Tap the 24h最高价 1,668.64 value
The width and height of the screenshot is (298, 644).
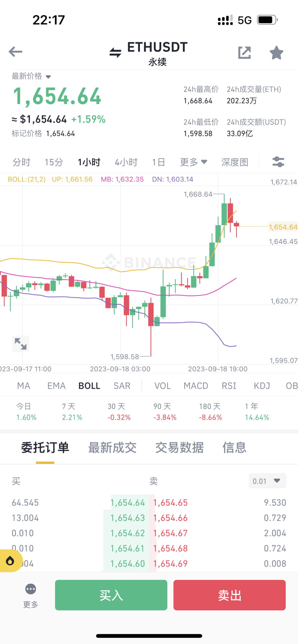pyautogui.click(x=198, y=101)
